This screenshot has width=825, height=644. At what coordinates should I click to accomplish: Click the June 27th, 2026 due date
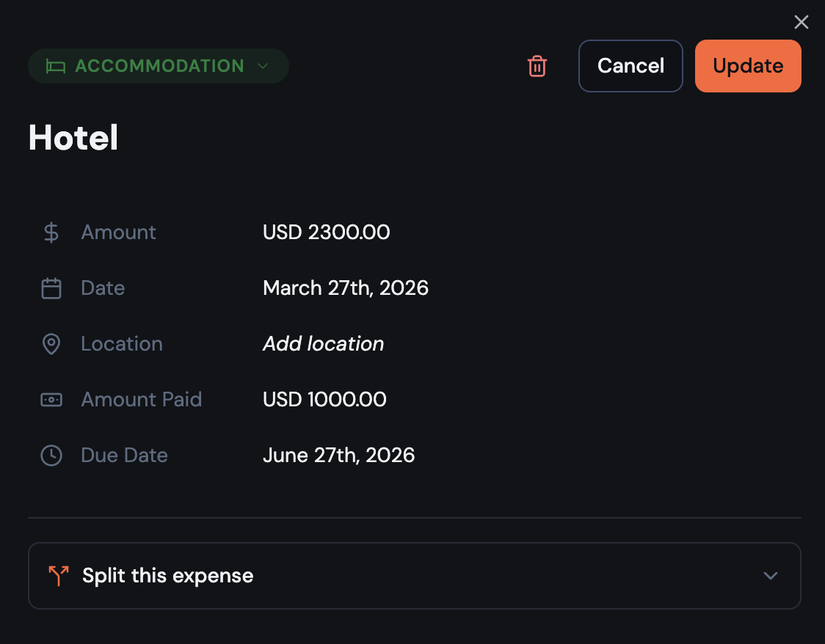point(338,455)
